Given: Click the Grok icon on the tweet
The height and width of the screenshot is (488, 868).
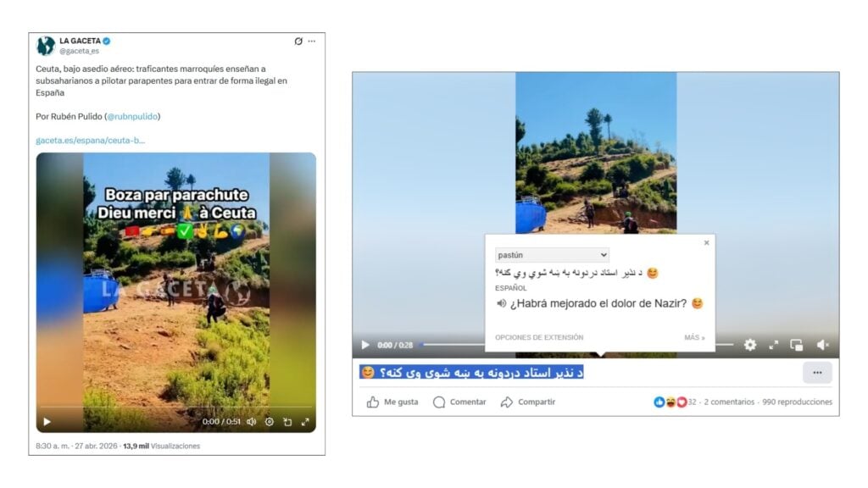Looking at the screenshot, I should point(298,41).
